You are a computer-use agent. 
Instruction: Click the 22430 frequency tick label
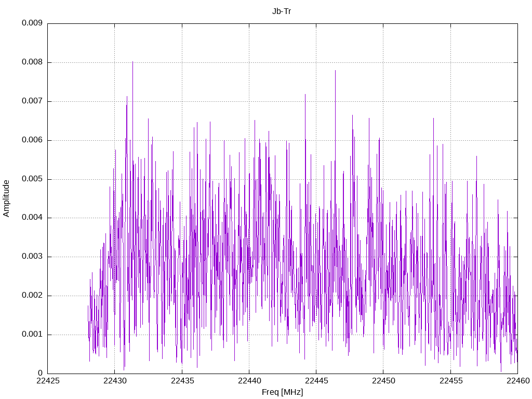pyautogui.click(x=115, y=381)
